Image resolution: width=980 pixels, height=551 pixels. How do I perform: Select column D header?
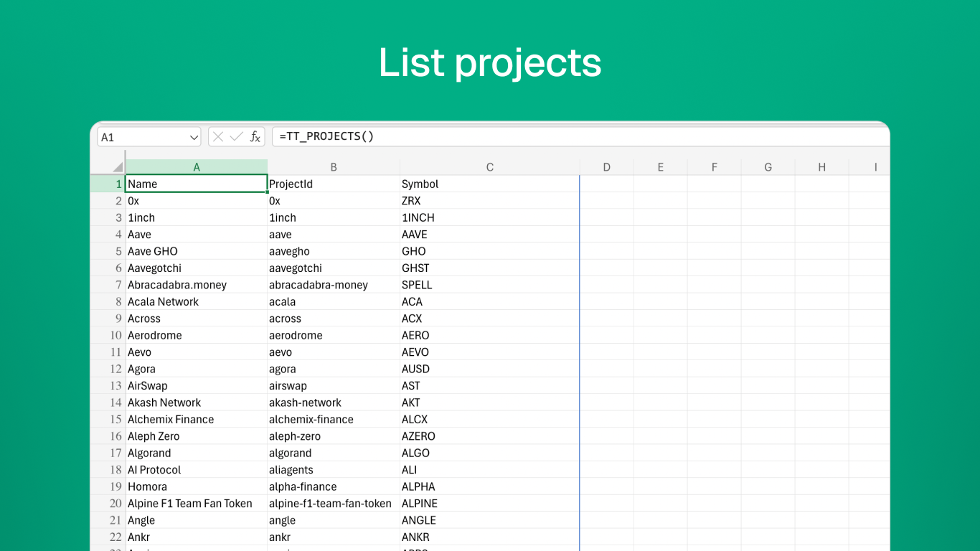click(607, 167)
